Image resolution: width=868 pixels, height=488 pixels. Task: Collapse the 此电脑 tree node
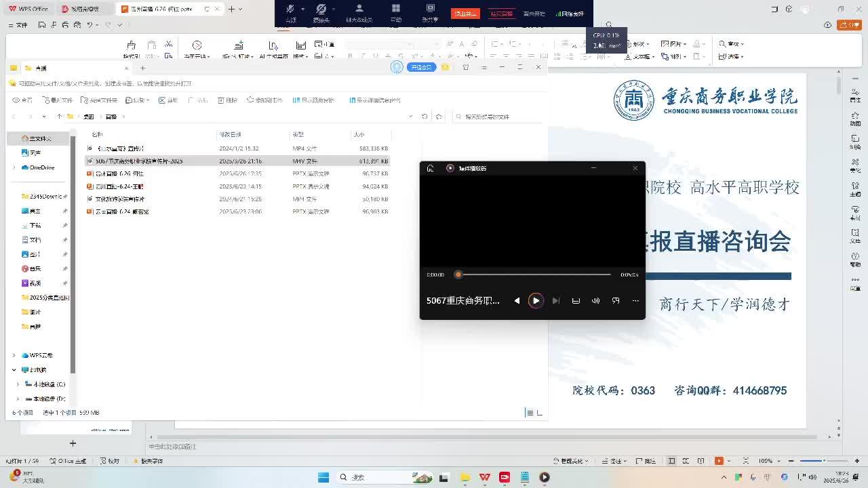14,370
